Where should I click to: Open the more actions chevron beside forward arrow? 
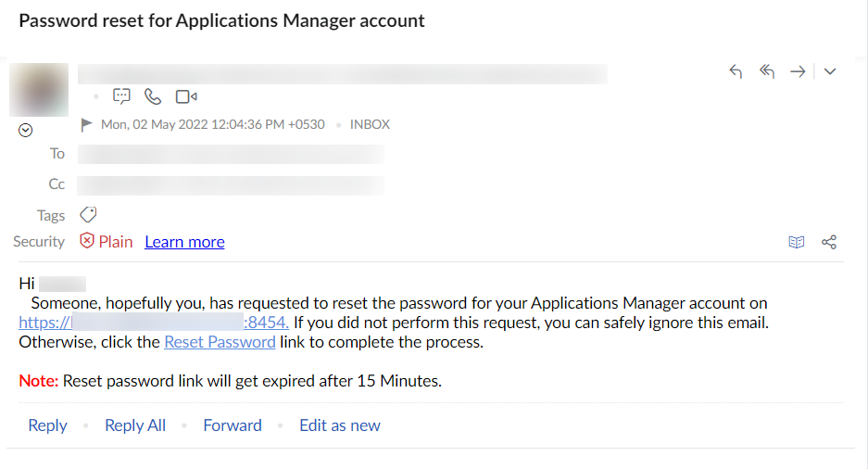point(830,72)
